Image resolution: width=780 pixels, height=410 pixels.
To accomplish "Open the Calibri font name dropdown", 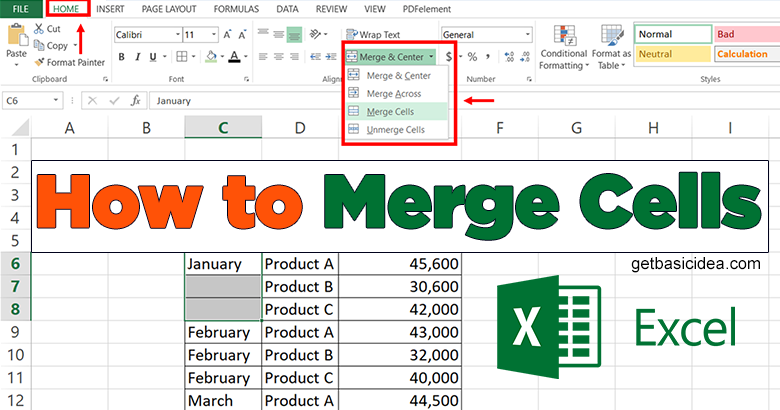I will (x=178, y=34).
